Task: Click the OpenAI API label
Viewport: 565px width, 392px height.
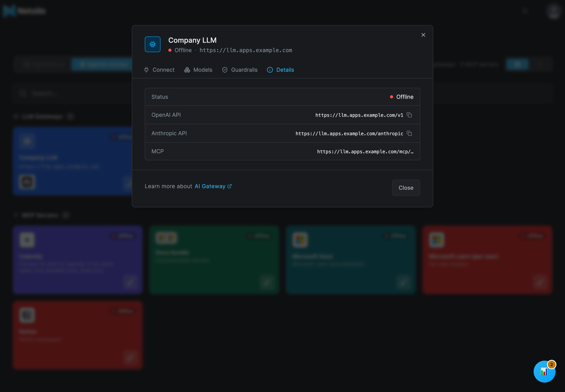Action: 166,115
